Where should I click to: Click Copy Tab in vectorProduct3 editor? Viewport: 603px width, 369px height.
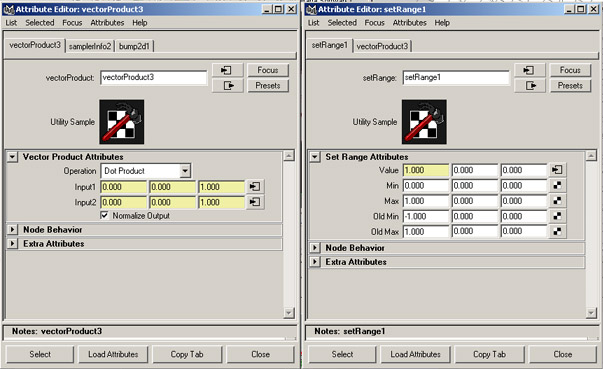(187, 354)
